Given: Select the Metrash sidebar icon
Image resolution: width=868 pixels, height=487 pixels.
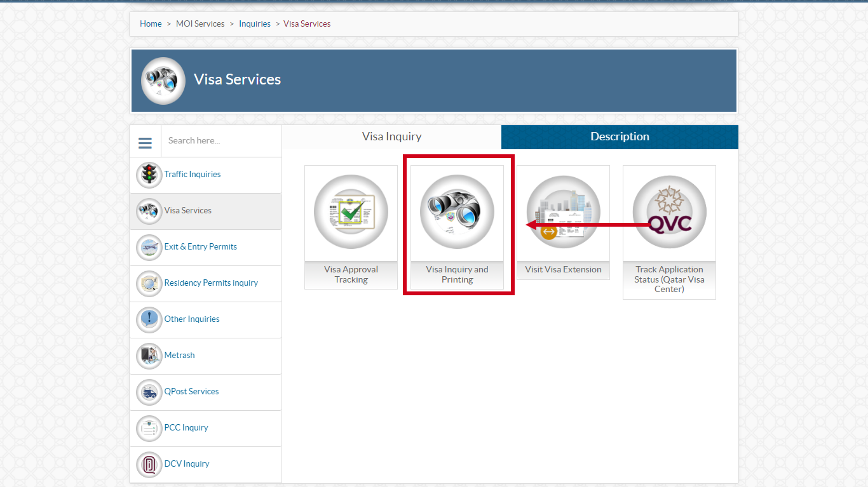Looking at the screenshot, I should (x=149, y=356).
